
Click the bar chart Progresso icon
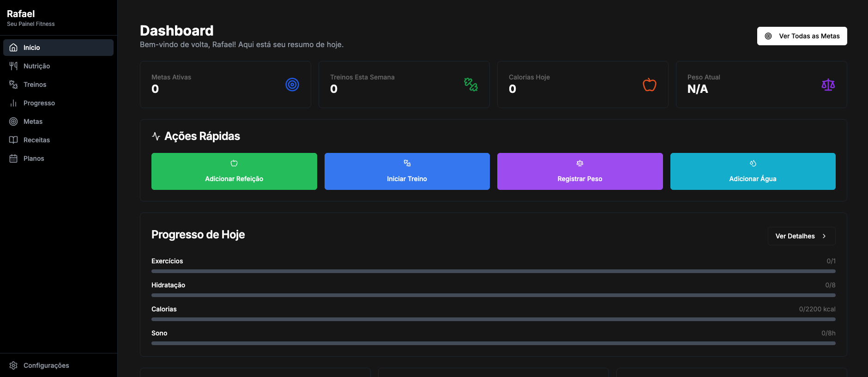pos(13,103)
